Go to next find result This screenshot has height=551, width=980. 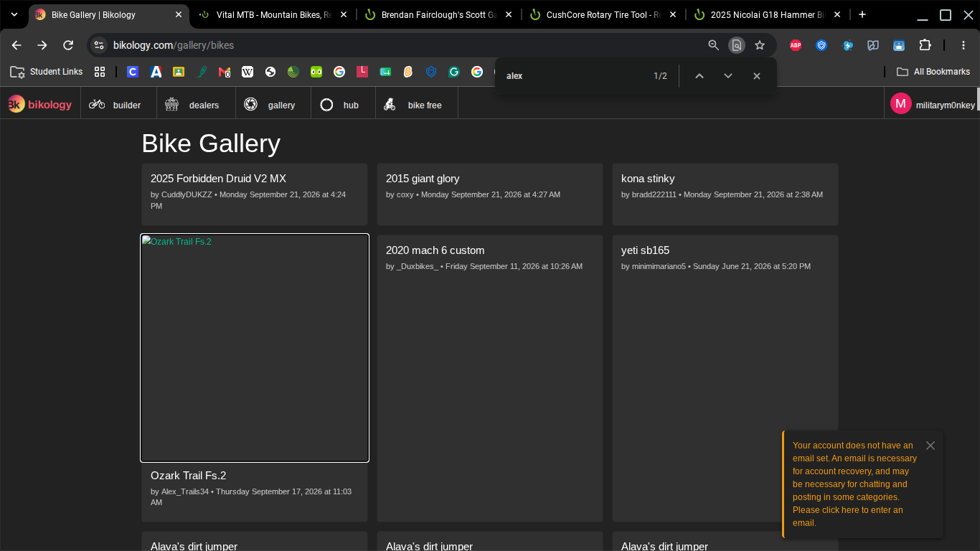point(728,76)
